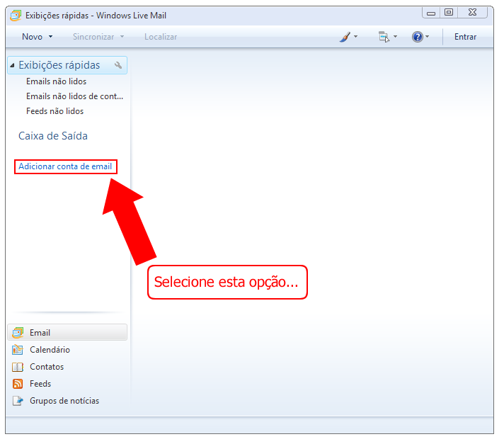Select the Exibições rápidas header
The image size is (504, 444).
point(67,65)
